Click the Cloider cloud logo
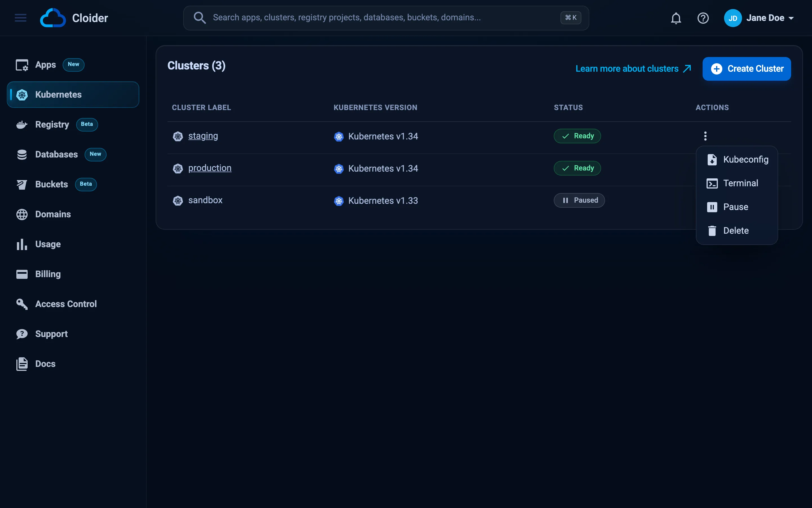The width and height of the screenshot is (812, 508). pyautogui.click(x=53, y=18)
